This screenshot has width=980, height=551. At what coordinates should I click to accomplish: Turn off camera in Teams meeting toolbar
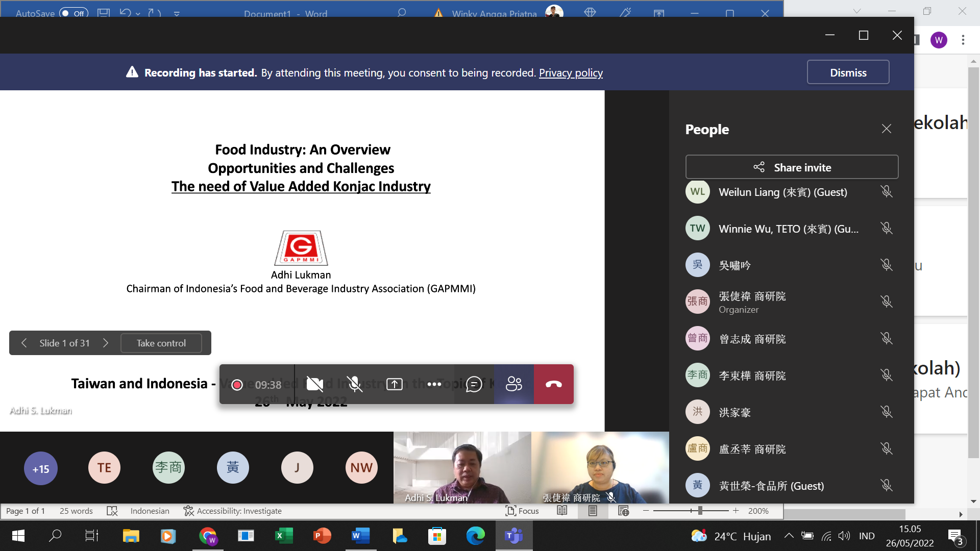coord(315,384)
